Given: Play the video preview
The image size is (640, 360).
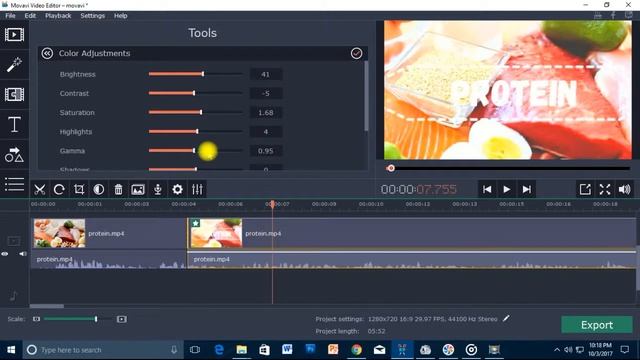Looking at the screenshot, I should 507,189.
